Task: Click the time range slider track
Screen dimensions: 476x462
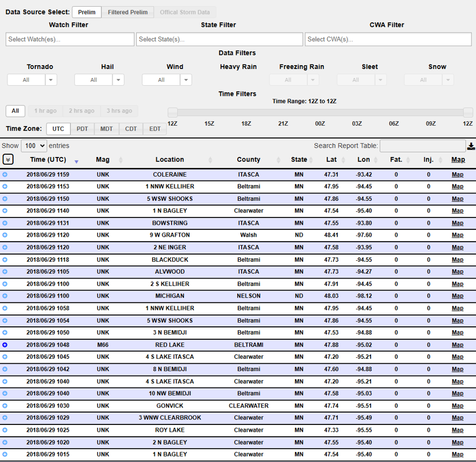Action: [320, 112]
